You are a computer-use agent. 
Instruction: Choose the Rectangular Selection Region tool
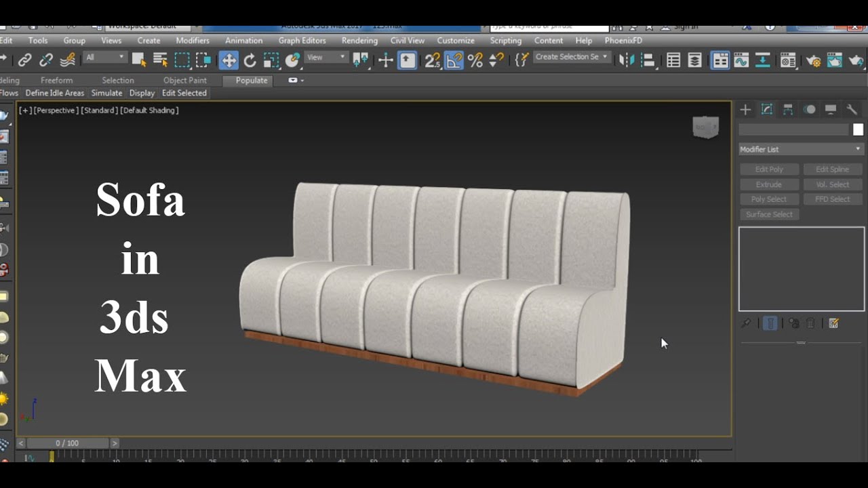pos(182,60)
